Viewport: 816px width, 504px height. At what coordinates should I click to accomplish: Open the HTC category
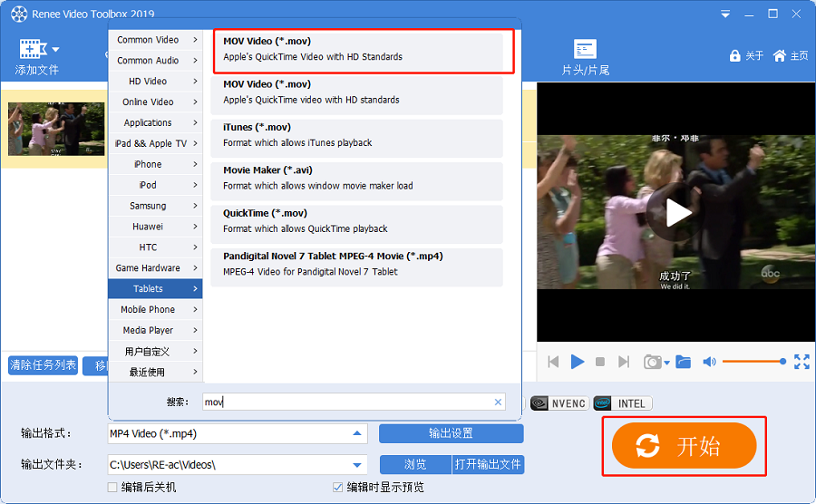[x=156, y=247]
